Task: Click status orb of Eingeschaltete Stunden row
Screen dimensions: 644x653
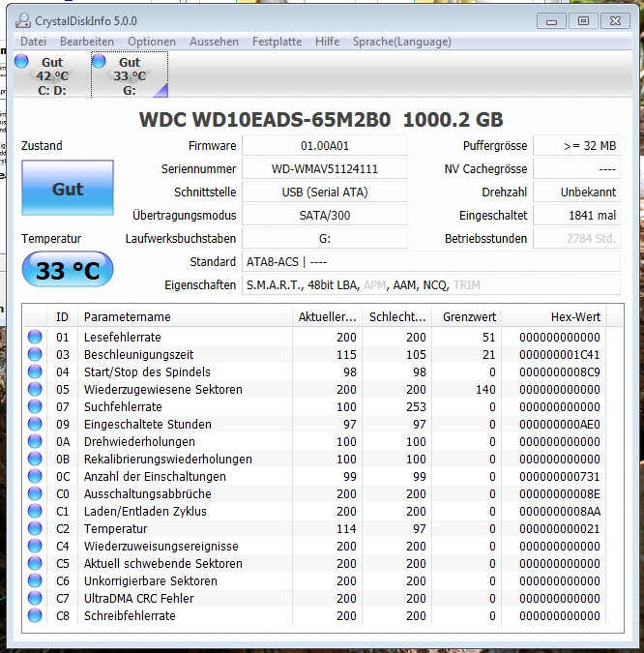Action: (35, 424)
